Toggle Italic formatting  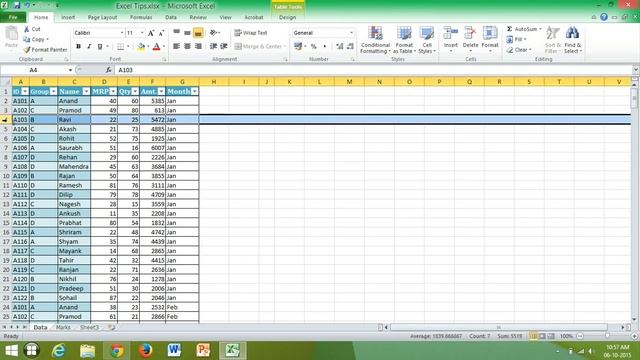point(89,47)
